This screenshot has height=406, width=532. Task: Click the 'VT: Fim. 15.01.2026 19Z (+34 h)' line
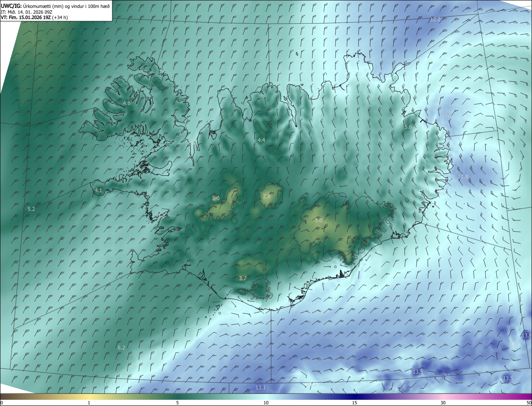click(x=34, y=17)
